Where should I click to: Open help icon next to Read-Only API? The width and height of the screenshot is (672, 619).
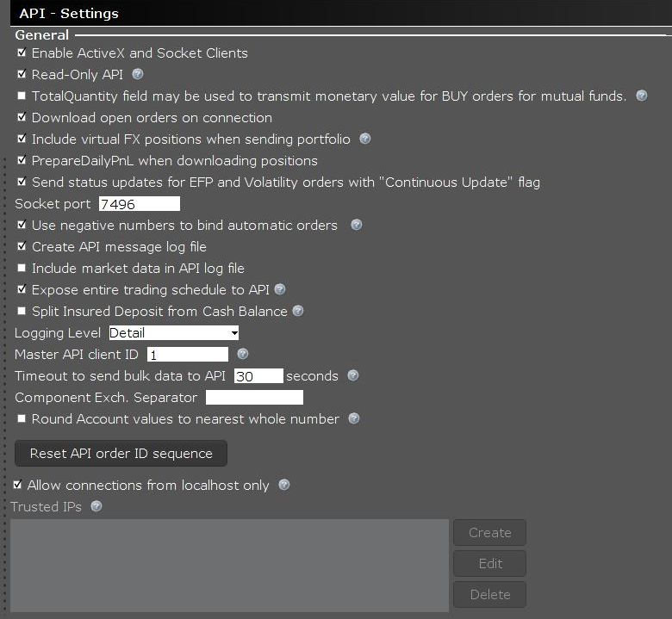point(138,74)
